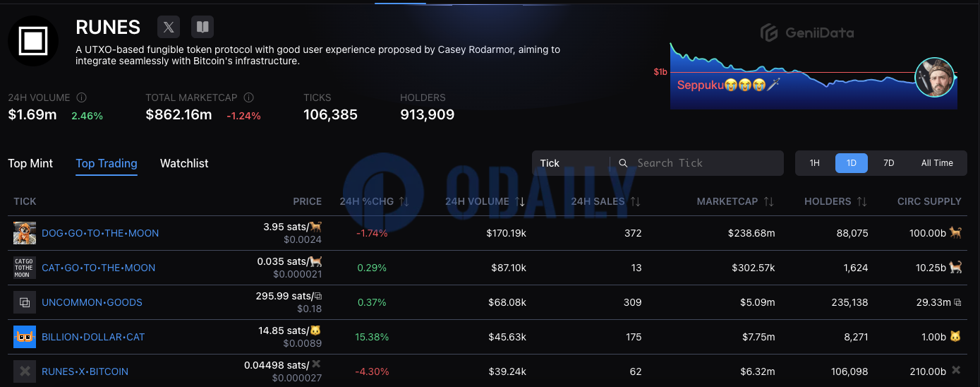This screenshot has height=387, width=980.
Task: Open DOG•GO•TO•THE•MOON token link
Action: point(100,233)
